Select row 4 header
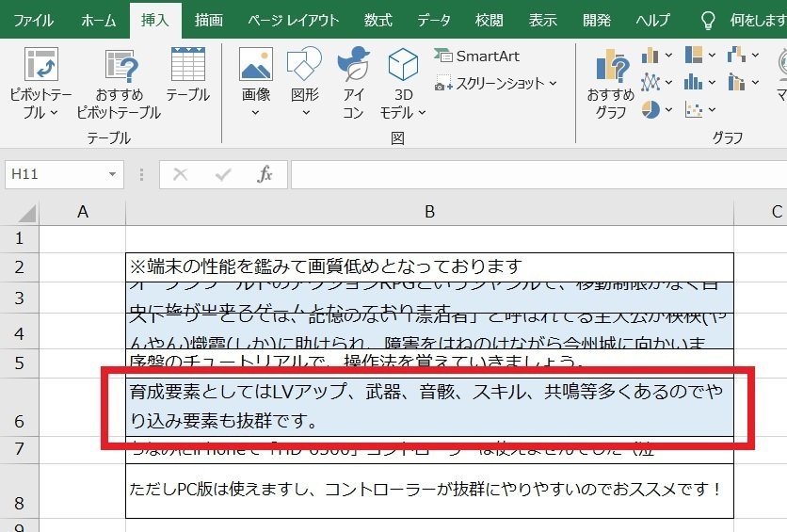 click(x=19, y=331)
